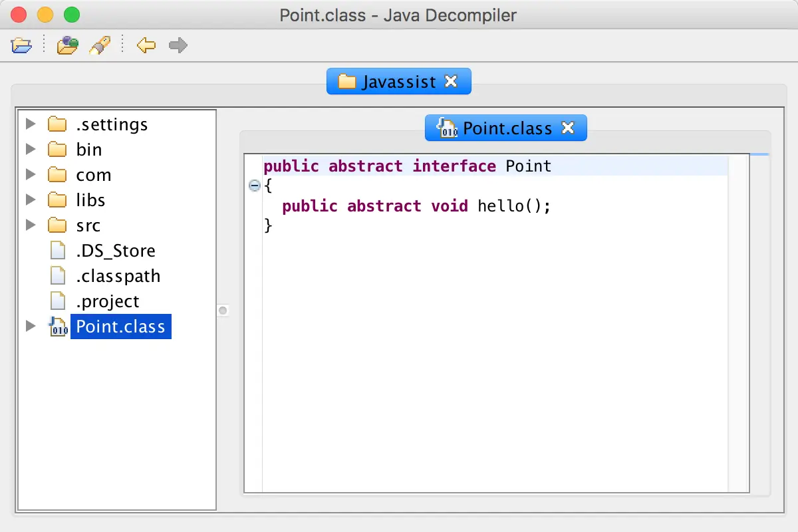798x532 pixels.
Task: Select the src tree row
Action: pos(88,225)
